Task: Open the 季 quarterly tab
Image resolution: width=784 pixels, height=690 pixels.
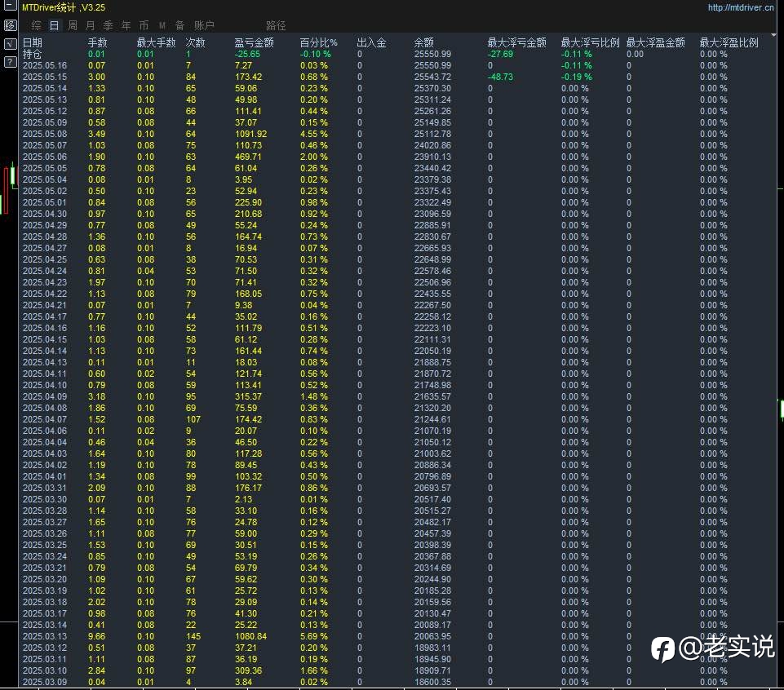Action: pyautogui.click(x=108, y=25)
